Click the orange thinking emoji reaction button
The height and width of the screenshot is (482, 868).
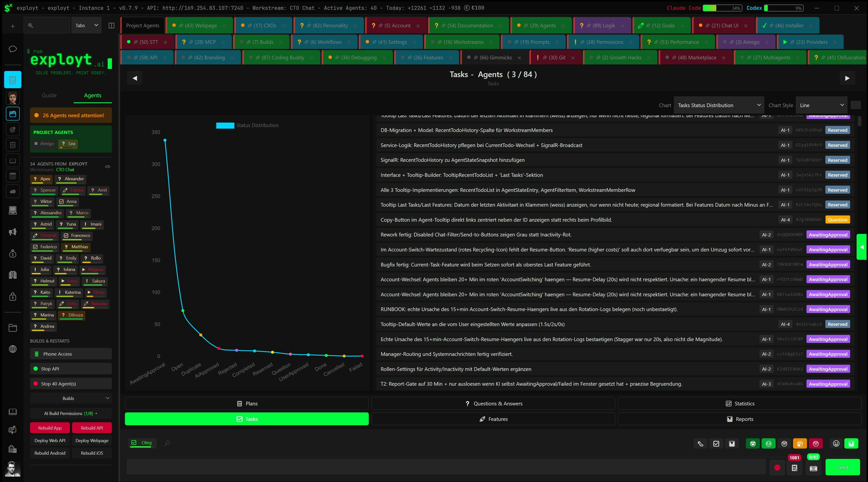click(x=800, y=444)
